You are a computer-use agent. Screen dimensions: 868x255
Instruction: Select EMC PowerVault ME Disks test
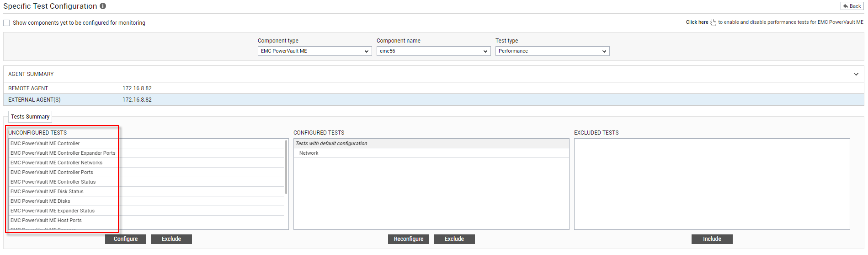coord(146,201)
